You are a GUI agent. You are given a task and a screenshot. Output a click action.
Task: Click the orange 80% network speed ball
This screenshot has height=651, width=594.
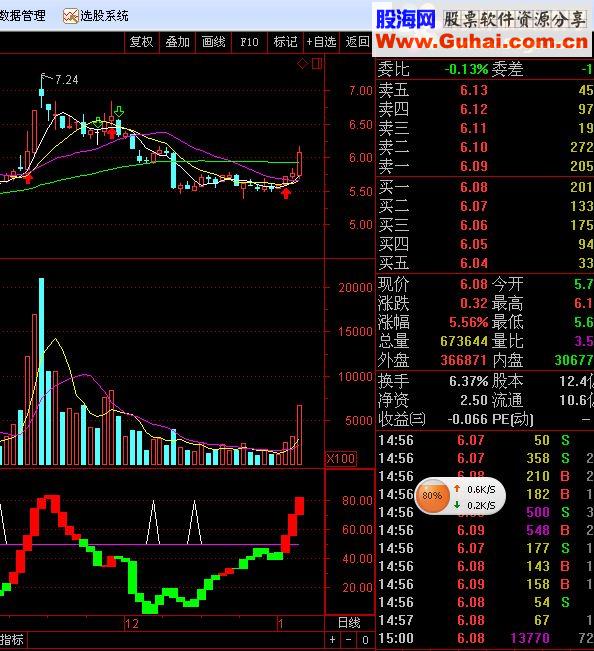coord(432,495)
